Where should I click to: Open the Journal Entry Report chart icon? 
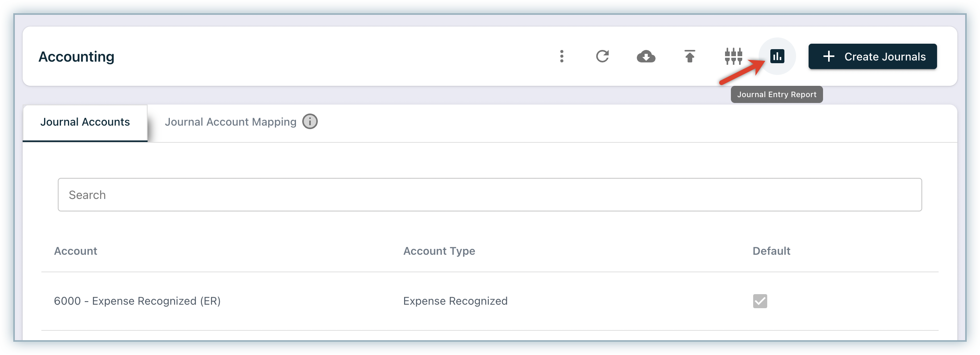coord(777,56)
